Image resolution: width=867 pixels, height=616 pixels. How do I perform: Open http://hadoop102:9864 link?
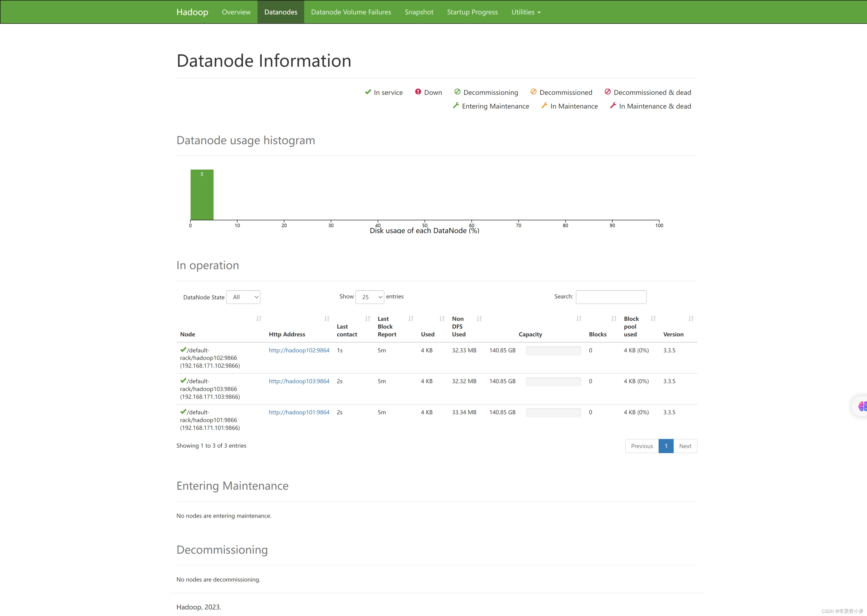(299, 350)
